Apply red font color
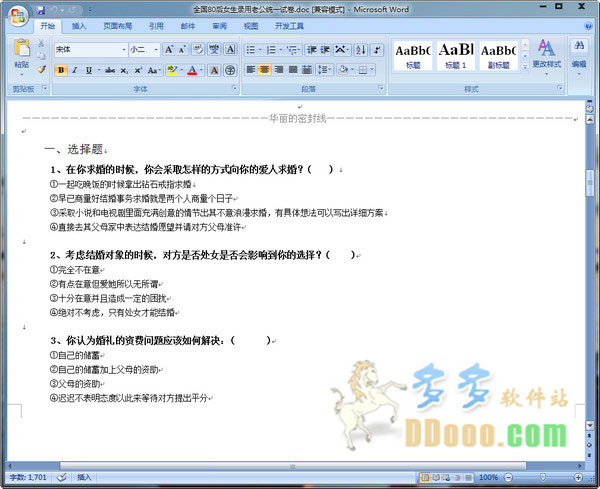600x489 pixels. 192,70
